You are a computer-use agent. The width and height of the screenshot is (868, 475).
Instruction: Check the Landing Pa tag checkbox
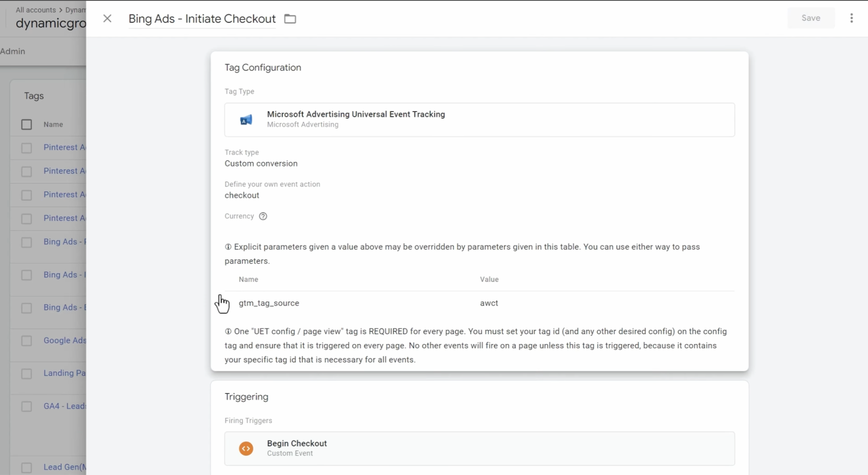[26, 373]
